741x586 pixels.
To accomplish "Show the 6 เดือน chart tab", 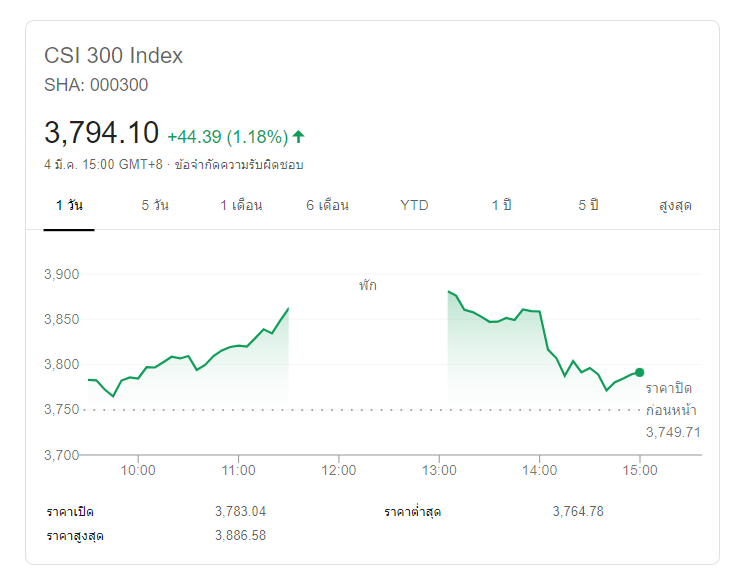I will point(327,205).
